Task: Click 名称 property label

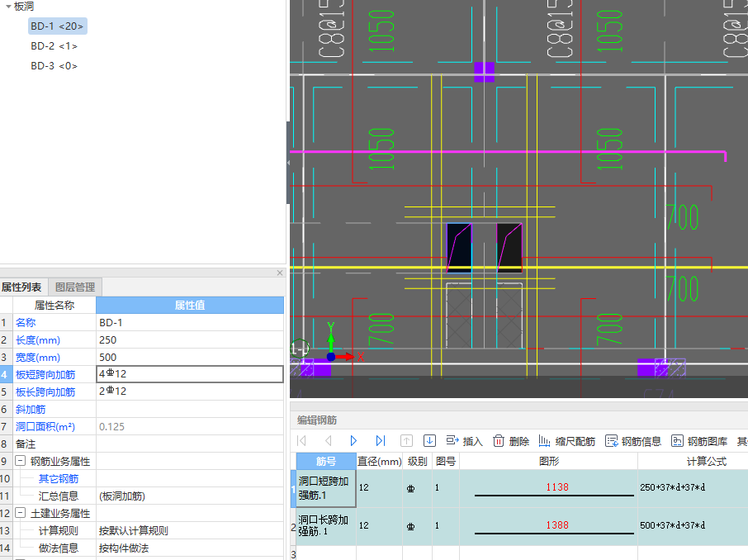Action: click(26, 323)
